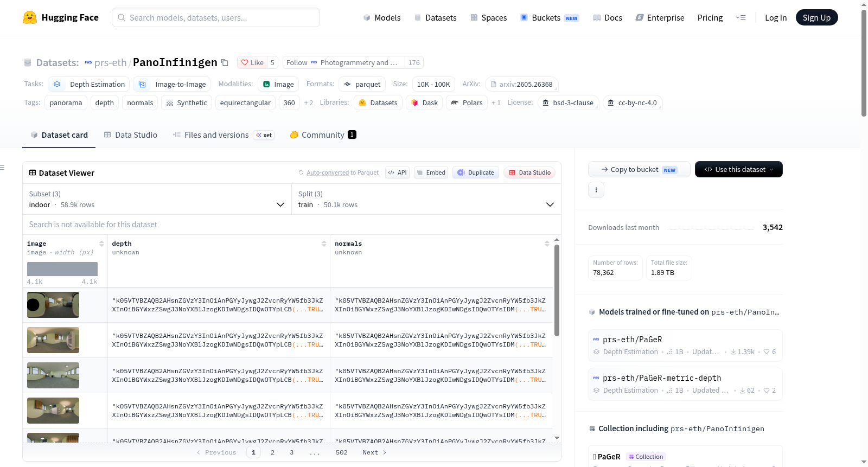
Task: Click the Dask library tag
Action: [x=424, y=103]
